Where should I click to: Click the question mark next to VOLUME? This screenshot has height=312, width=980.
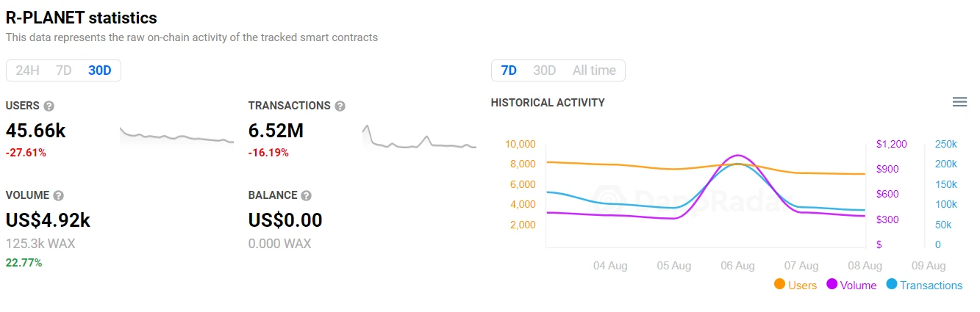tap(59, 196)
